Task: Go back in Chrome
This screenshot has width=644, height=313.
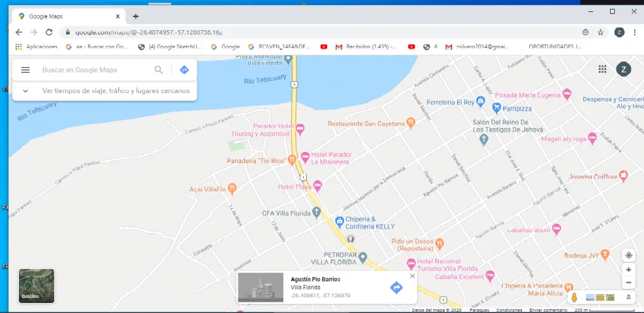Action: [18, 32]
